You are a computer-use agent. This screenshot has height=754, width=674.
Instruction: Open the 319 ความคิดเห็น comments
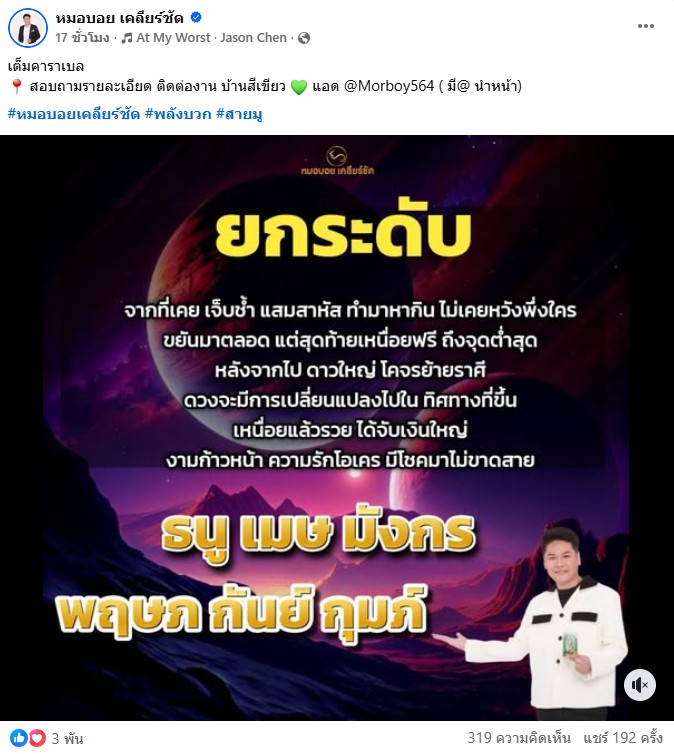coord(519,738)
